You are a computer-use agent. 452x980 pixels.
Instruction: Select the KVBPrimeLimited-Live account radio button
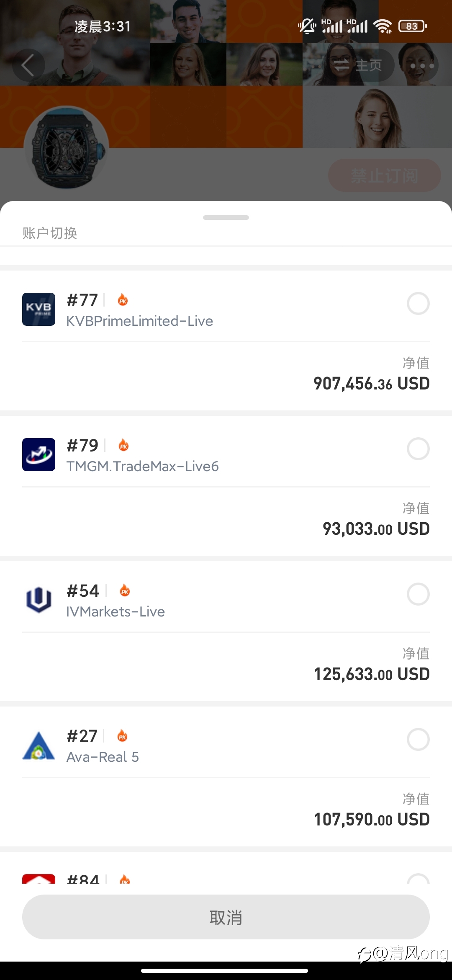[418, 304]
